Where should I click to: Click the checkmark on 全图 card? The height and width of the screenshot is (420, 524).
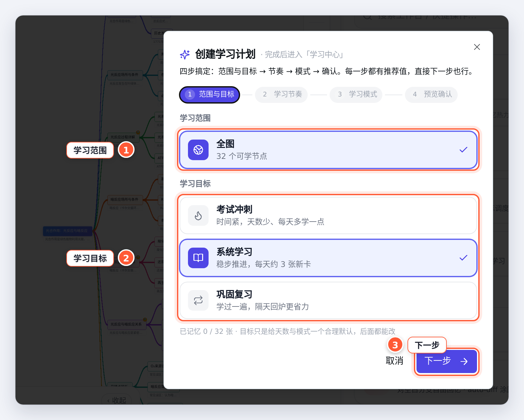(x=463, y=150)
